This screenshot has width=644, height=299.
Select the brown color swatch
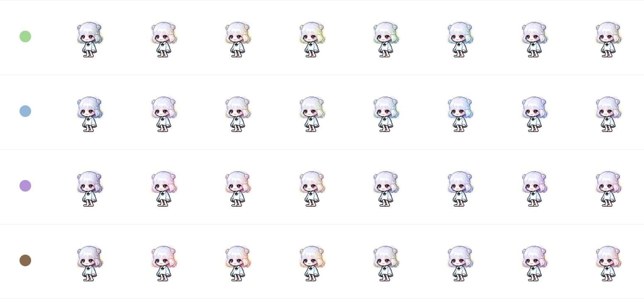(25, 260)
